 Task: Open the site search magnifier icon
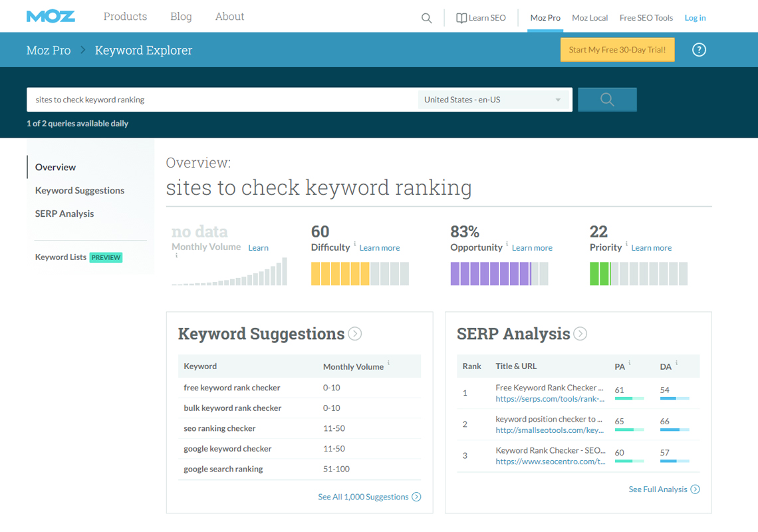426,19
